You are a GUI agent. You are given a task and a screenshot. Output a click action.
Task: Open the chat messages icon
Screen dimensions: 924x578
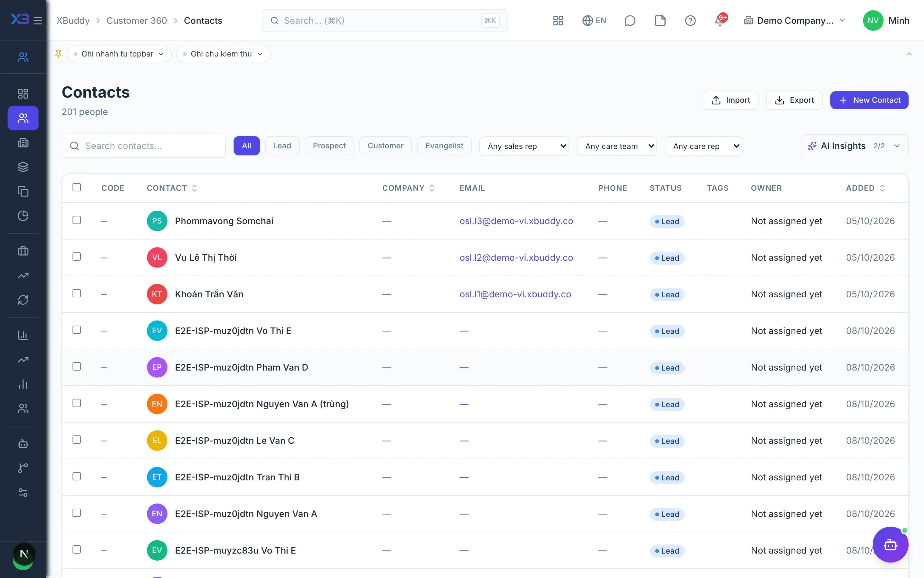coord(629,21)
